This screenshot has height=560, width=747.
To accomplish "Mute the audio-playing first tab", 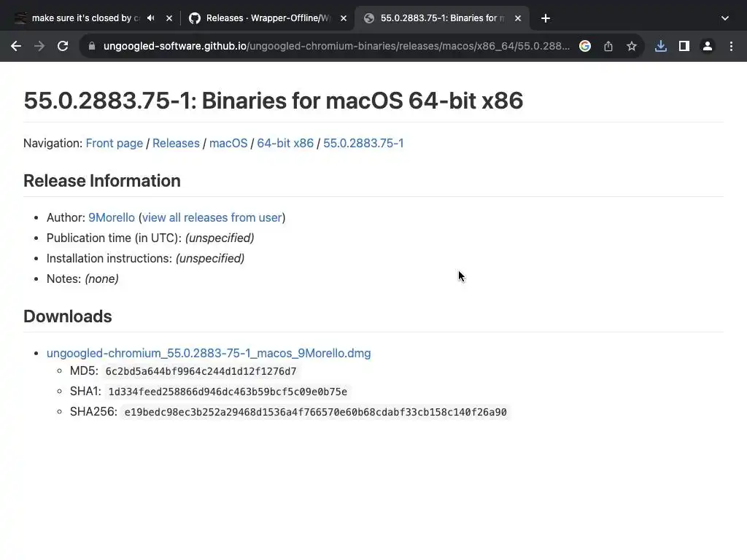I will click(150, 18).
